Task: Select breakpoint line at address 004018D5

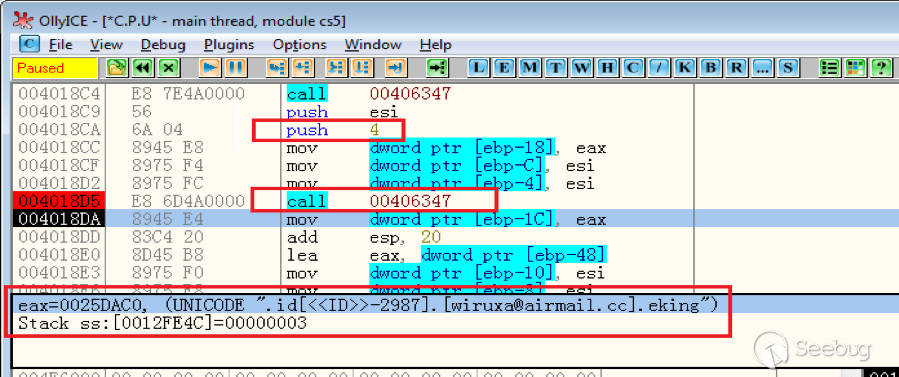Action: [x=353, y=201]
